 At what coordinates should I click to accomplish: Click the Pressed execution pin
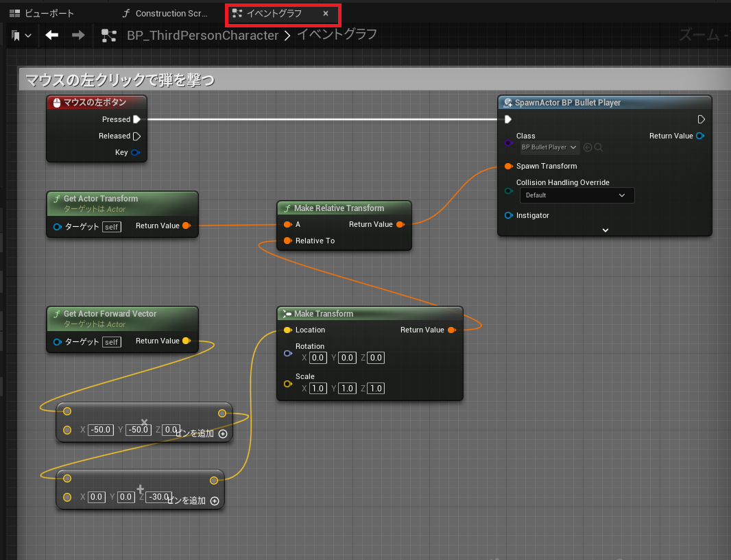pos(136,119)
